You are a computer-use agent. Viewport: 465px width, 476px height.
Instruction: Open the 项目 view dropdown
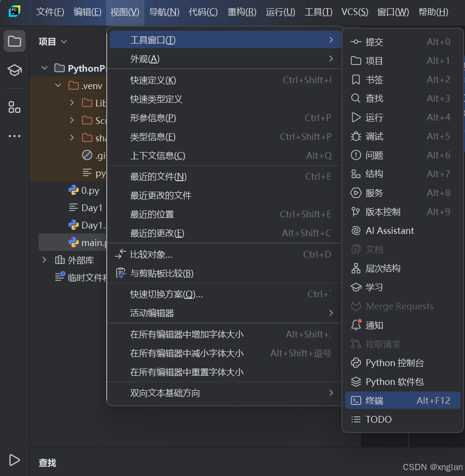click(53, 41)
